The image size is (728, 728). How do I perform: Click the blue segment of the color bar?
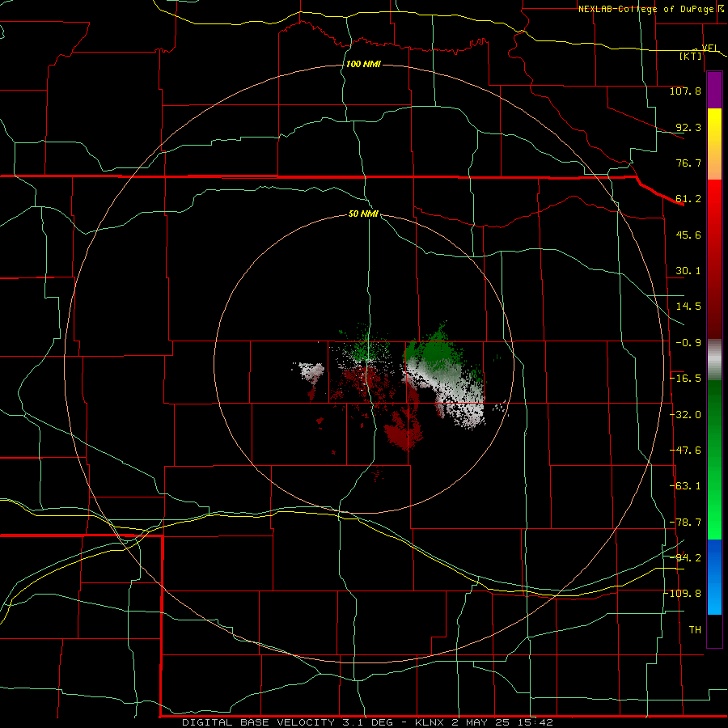pyautogui.click(x=714, y=576)
